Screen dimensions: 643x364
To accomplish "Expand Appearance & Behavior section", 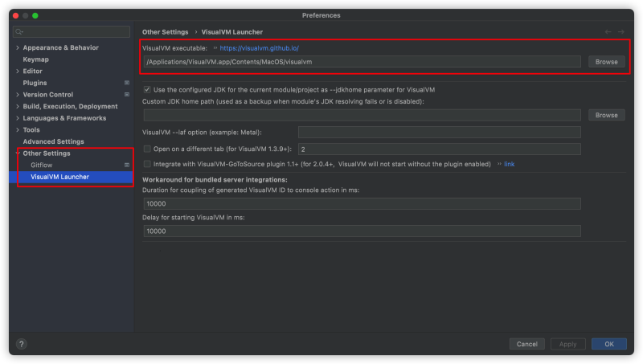I will (x=17, y=47).
